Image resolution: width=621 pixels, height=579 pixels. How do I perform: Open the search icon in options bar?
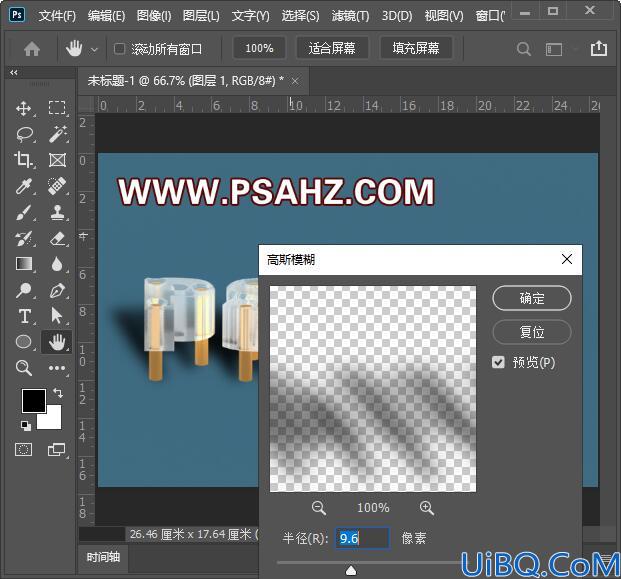coord(524,49)
